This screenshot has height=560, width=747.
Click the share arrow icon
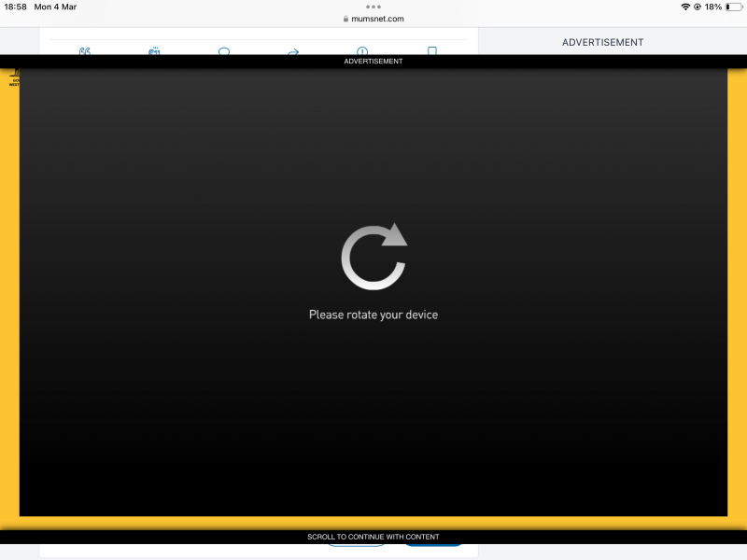(x=293, y=54)
